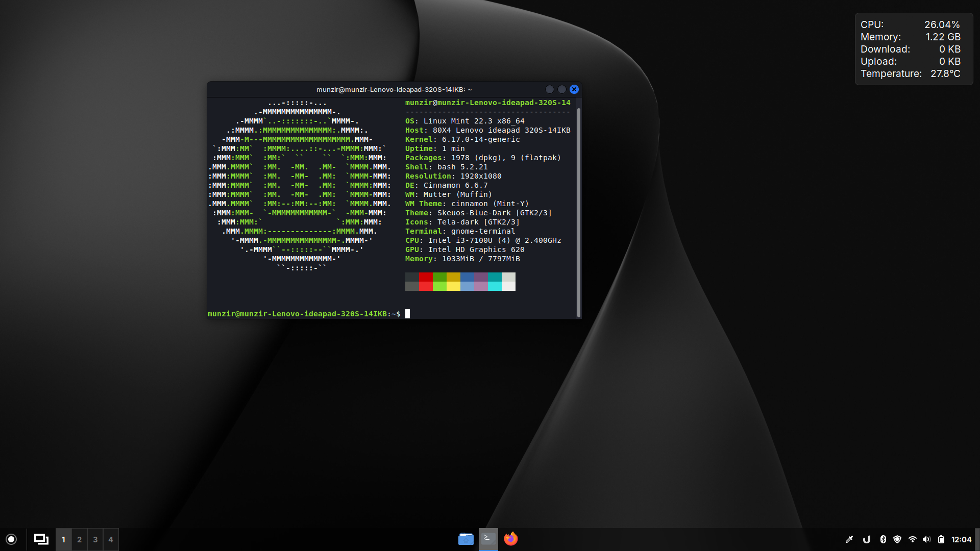Click the Bluetooth tray icon

click(883, 539)
